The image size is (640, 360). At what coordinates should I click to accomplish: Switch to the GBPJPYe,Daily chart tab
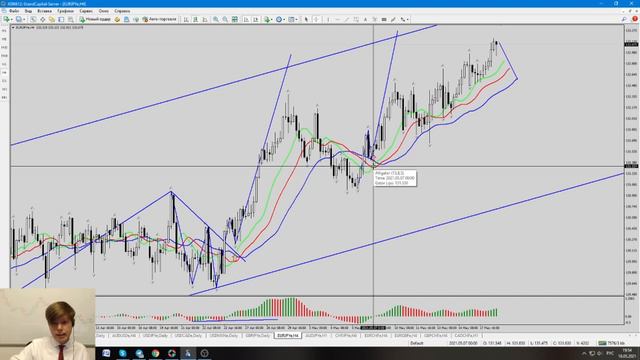pyautogui.click(x=258, y=336)
